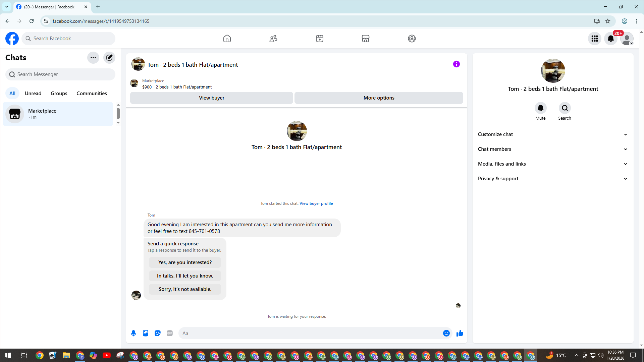This screenshot has width=644, height=362.
Task: Click the View buyer button
Action: coord(212,98)
